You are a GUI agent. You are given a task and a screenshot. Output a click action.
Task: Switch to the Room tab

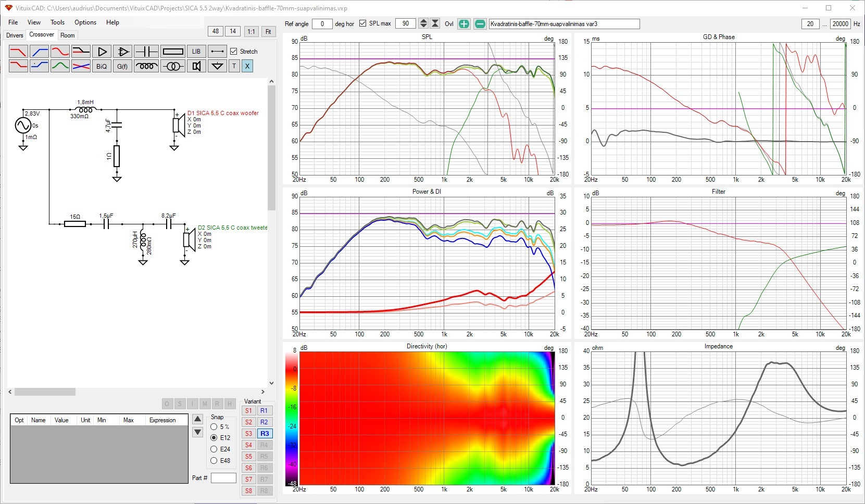point(68,35)
